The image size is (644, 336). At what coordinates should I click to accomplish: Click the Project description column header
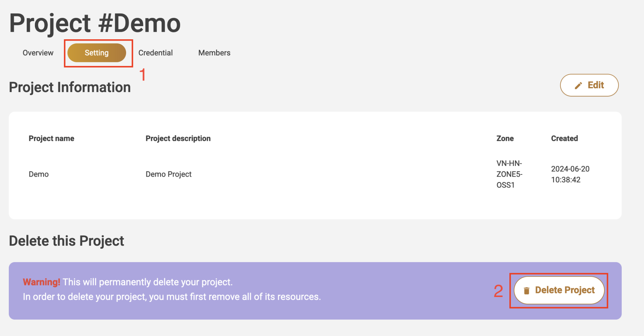point(178,138)
